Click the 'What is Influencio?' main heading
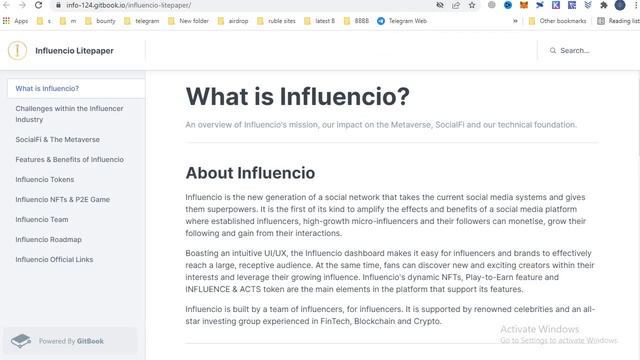Image resolution: width=640 pixels, height=360 pixels. (x=298, y=97)
